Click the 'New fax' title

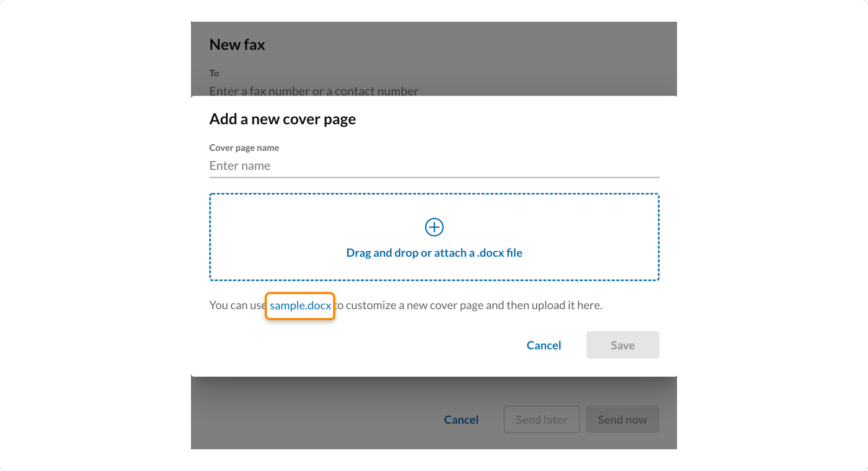click(237, 44)
